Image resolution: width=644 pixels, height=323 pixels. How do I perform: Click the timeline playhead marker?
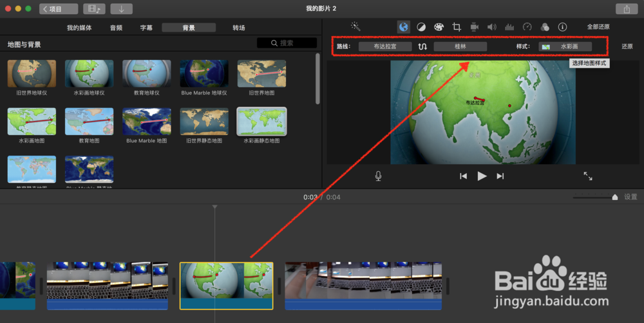tap(214, 207)
